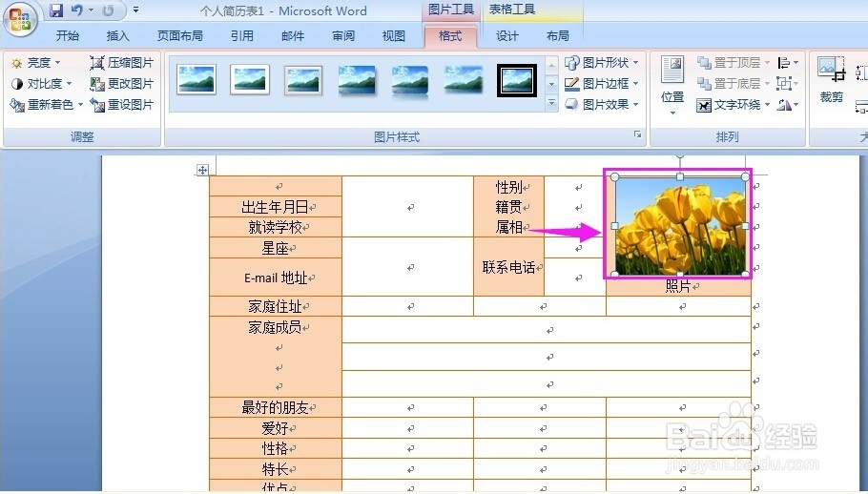Click 置于底层 send to back
Viewport: 868px width, 494px height.
tap(733, 84)
